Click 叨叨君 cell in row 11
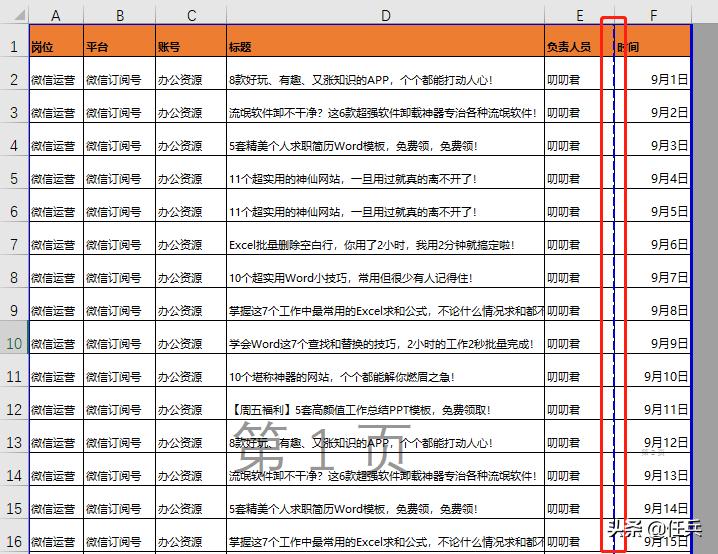Viewport: 718px width, 554px height. click(x=579, y=370)
